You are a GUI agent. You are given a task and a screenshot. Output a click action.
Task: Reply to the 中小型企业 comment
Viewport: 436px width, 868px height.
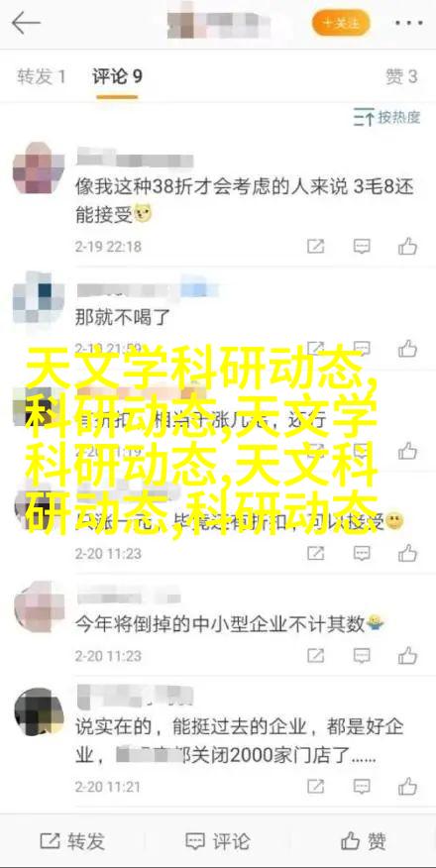(362, 657)
